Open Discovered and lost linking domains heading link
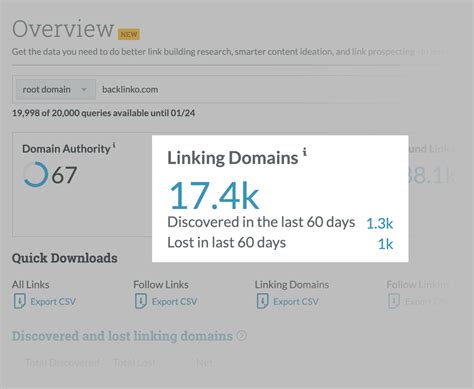The height and width of the screenshot is (389, 474). (x=122, y=336)
